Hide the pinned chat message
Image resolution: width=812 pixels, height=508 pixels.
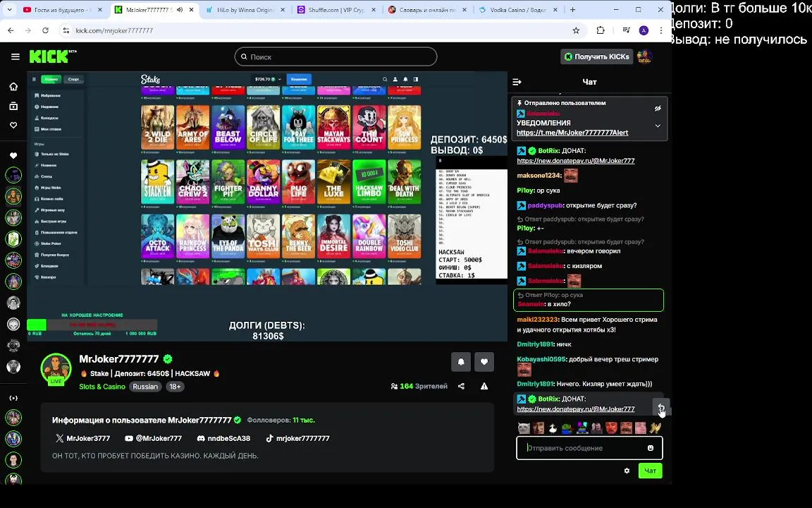point(658,109)
